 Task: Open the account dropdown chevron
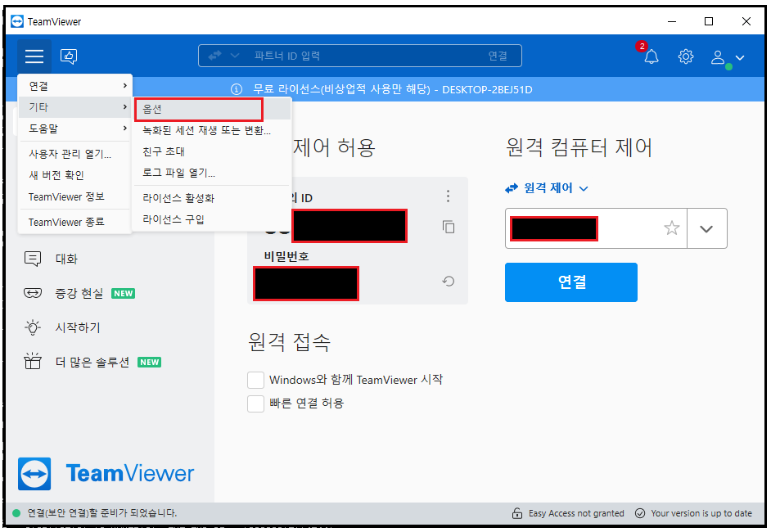tap(740, 57)
